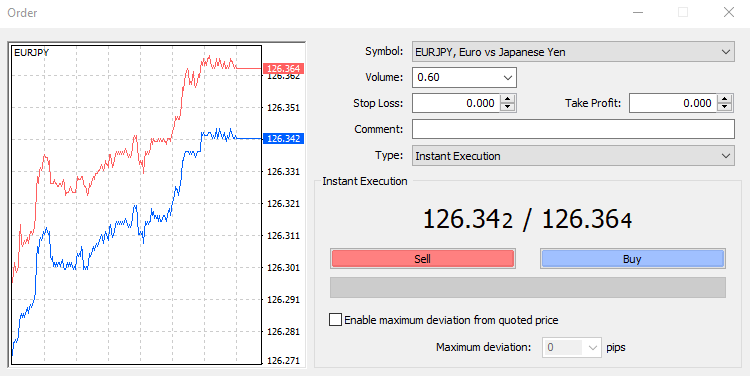Minimize the Order window
Image resolution: width=750 pixels, height=376 pixels.
(638, 12)
